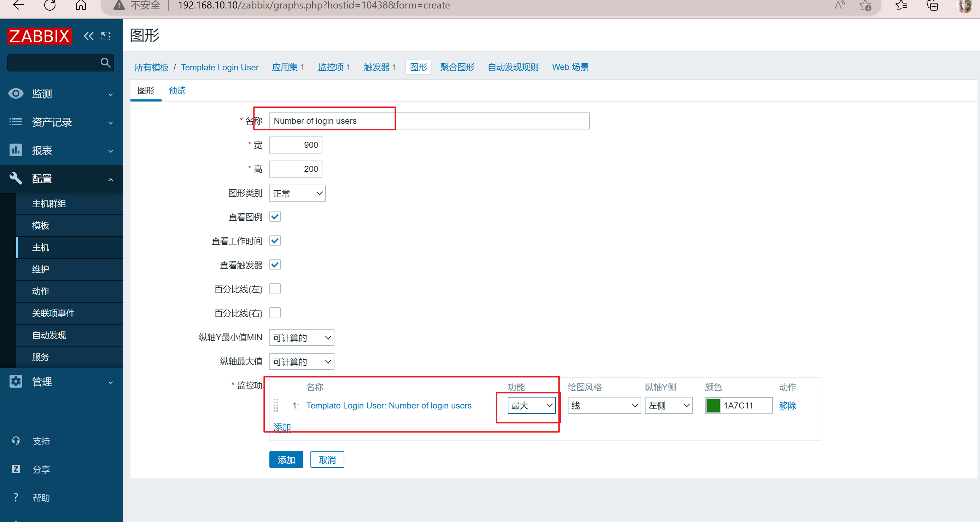Open the 纵轴Y最小值MIN dropdown

tap(302, 337)
